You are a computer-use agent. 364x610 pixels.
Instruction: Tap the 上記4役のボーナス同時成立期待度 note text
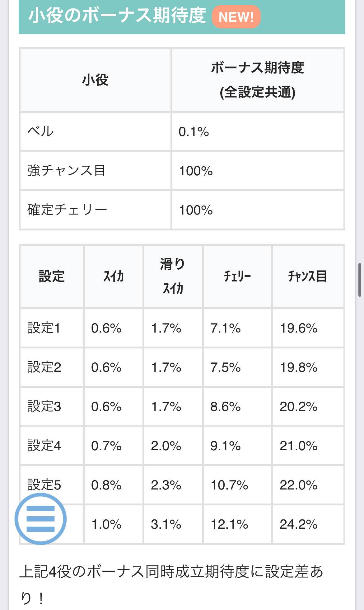171,572
